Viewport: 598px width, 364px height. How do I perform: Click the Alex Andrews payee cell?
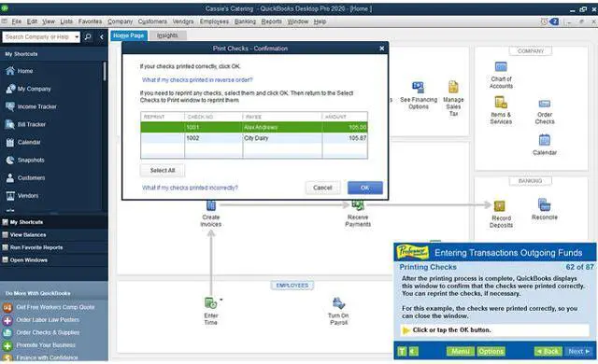tap(282, 127)
